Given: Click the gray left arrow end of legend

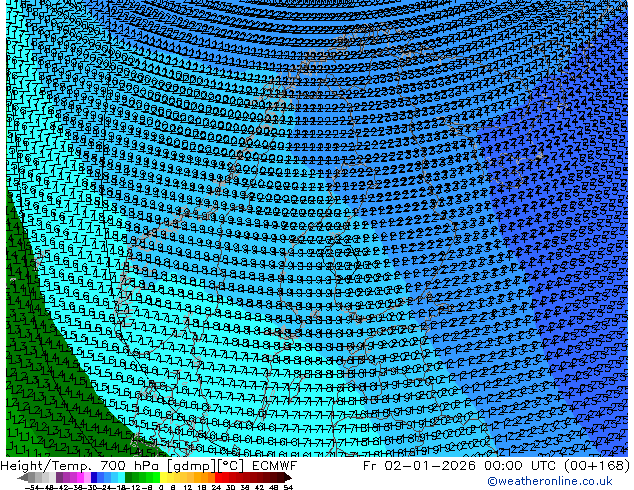Looking at the screenshot, I should (22, 478).
